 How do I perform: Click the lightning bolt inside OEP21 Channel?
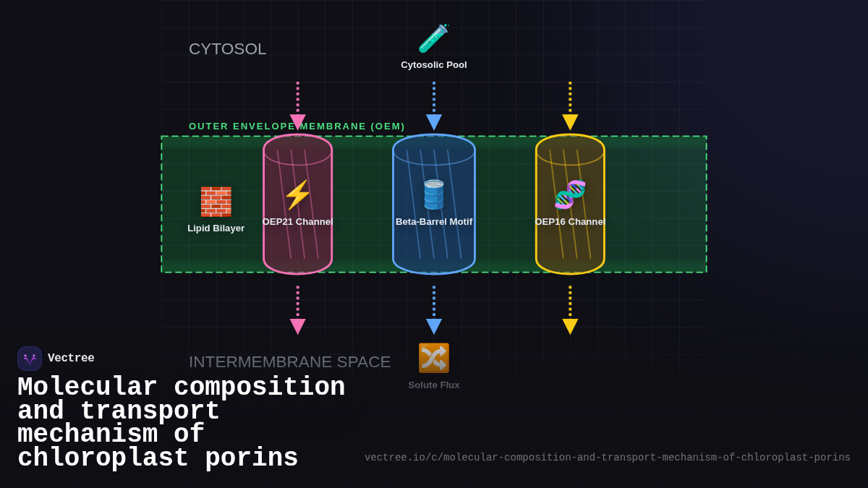coord(297,194)
